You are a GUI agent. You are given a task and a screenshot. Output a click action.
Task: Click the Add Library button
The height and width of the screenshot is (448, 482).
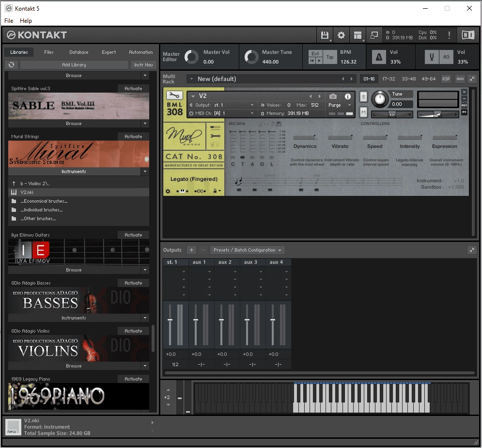click(x=74, y=64)
